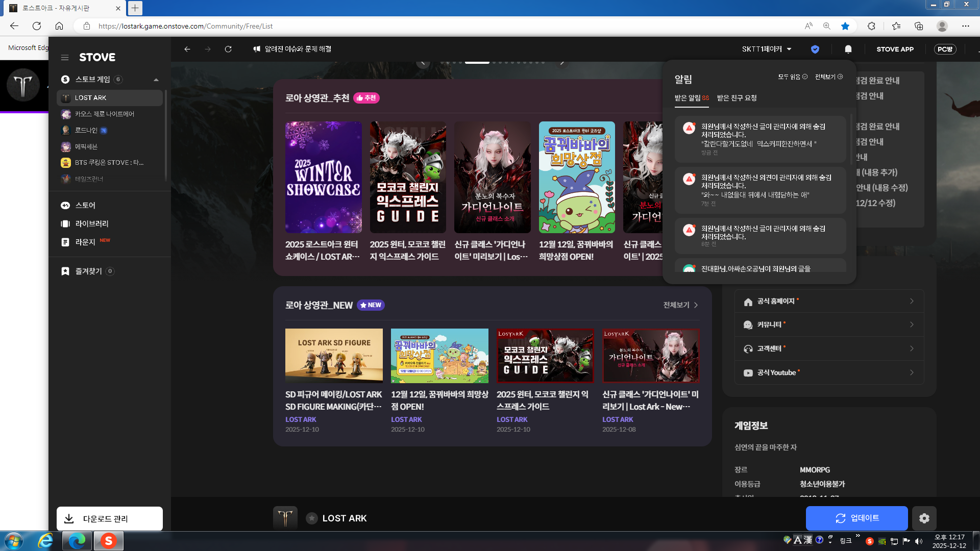
Task: Toggle the PC방 mode button
Action: point(945,49)
